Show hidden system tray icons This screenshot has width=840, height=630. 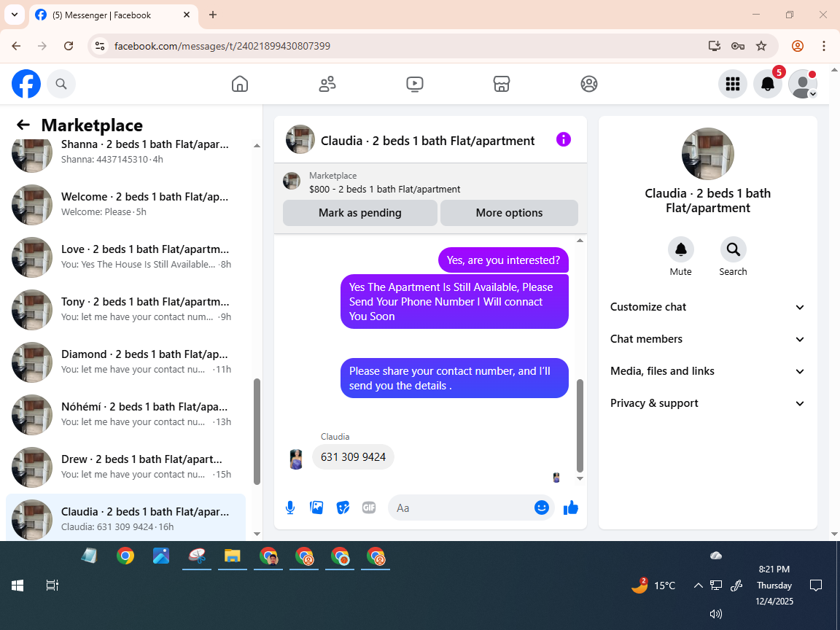coord(698,586)
